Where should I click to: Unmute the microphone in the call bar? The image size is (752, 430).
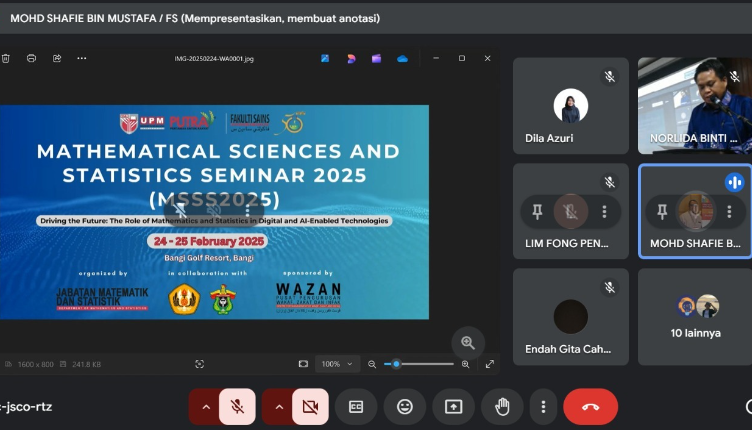pos(237,407)
